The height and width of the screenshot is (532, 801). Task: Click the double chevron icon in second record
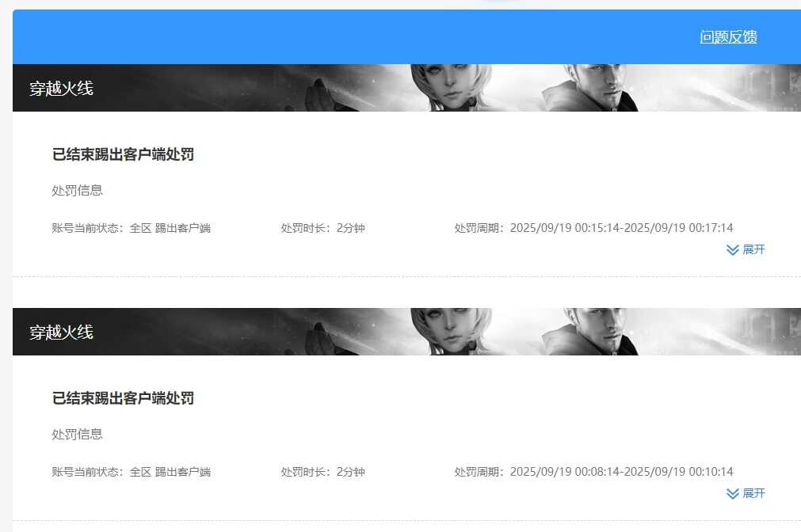733,494
